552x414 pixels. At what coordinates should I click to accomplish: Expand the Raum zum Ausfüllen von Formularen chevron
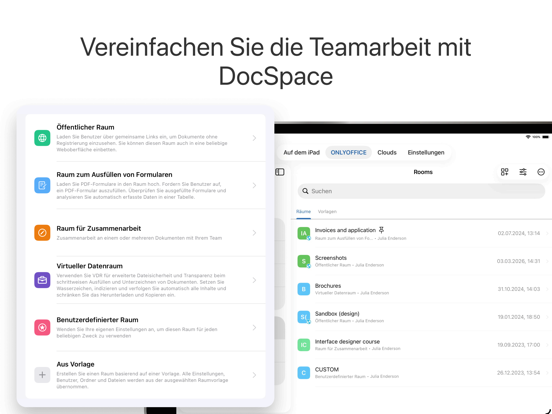pyautogui.click(x=254, y=185)
